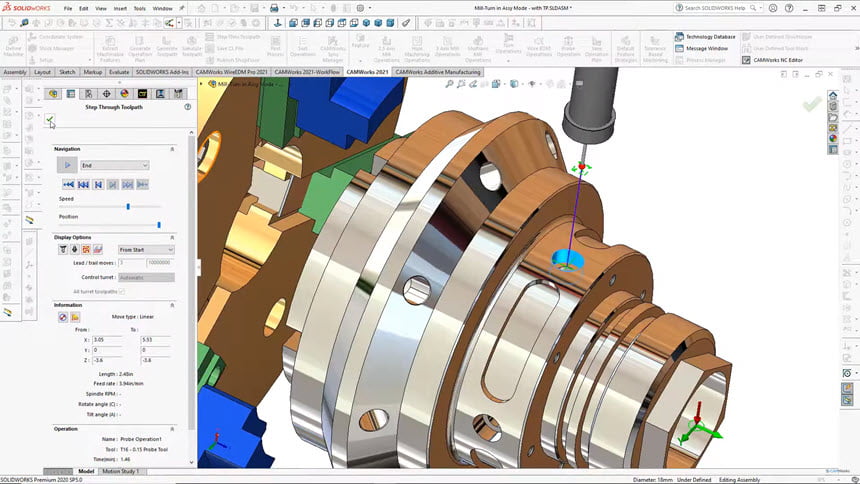Toggle the third Display Options icon

tap(86, 250)
